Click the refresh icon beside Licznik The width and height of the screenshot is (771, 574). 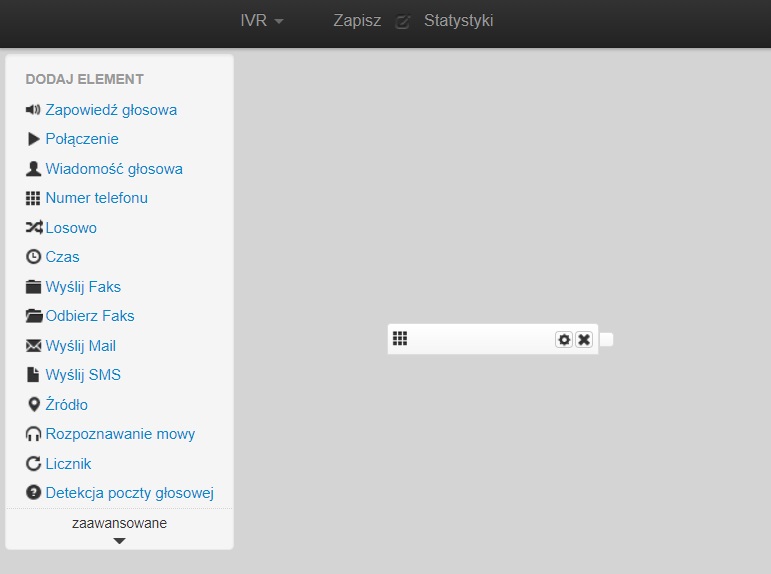click(33, 463)
